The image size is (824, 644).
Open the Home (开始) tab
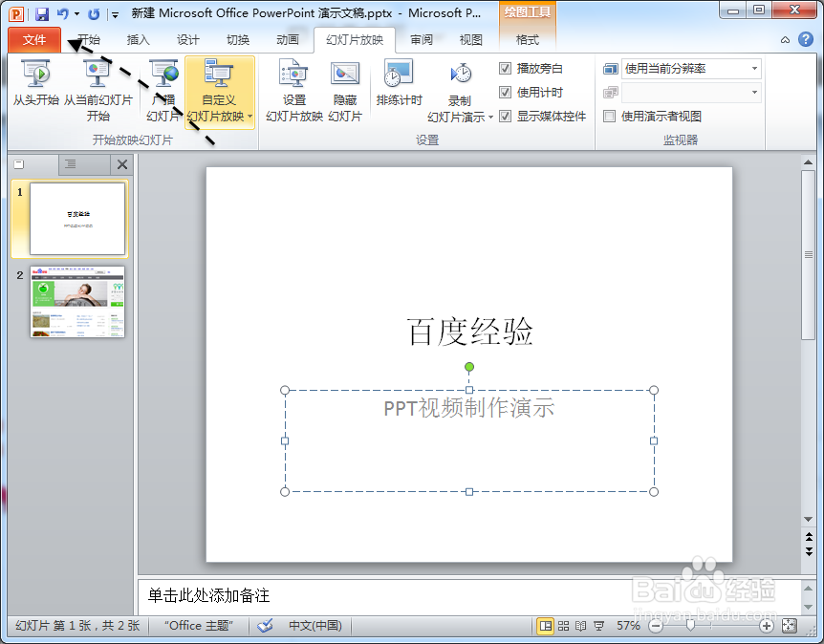click(89, 40)
